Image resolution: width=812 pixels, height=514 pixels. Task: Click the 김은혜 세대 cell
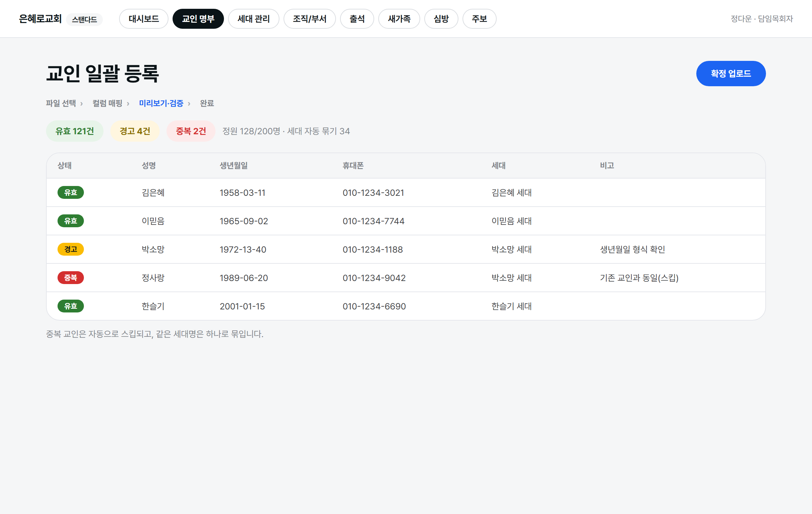pos(512,193)
